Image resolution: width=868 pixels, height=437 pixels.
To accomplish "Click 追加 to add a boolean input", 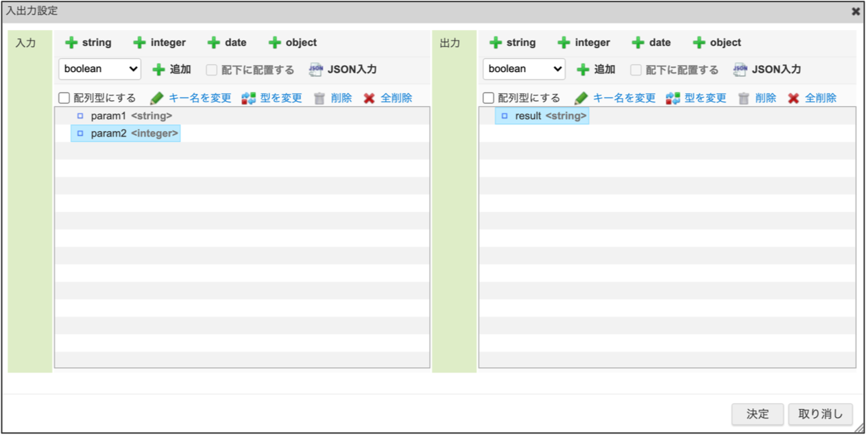I will (x=171, y=69).
